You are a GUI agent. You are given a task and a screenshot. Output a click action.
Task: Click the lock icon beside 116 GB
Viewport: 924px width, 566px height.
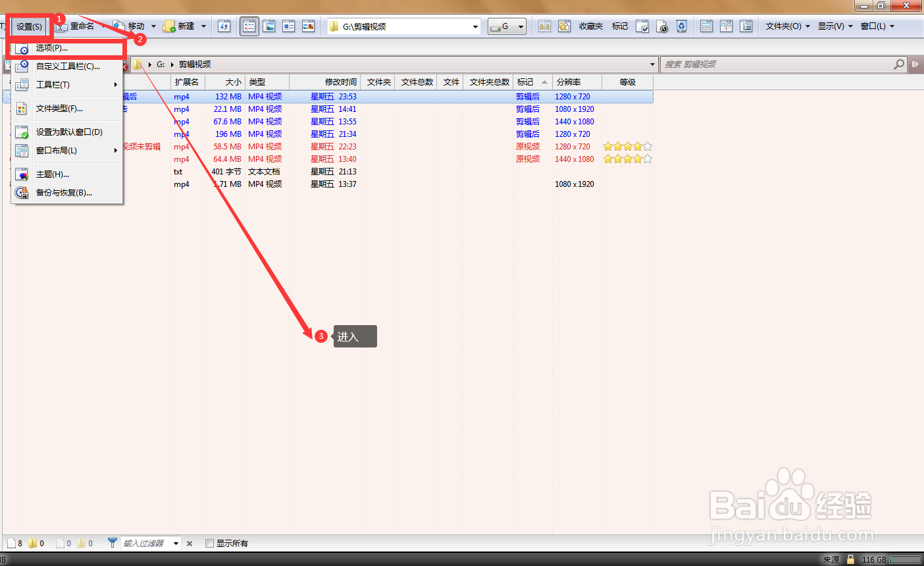click(x=850, y=559)
